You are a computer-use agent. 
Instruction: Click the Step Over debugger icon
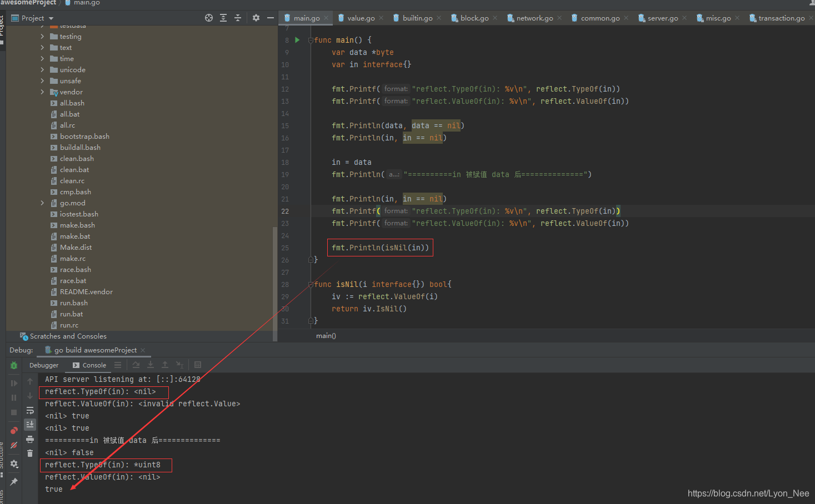click(136, 365)
